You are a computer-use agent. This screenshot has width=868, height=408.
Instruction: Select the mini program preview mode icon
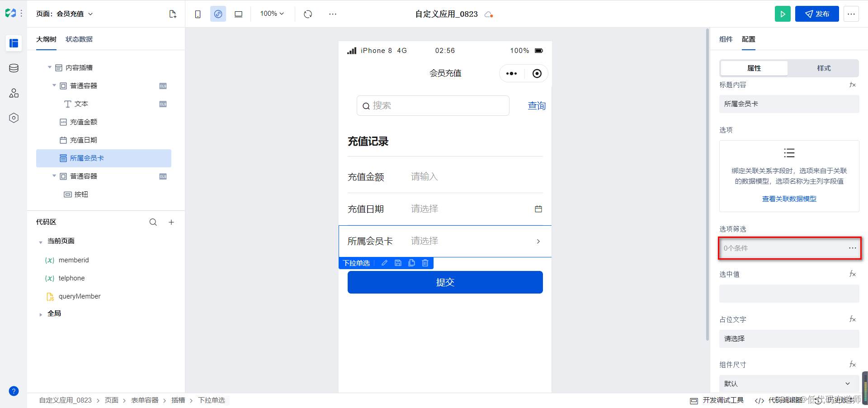(x=218, y=14)
